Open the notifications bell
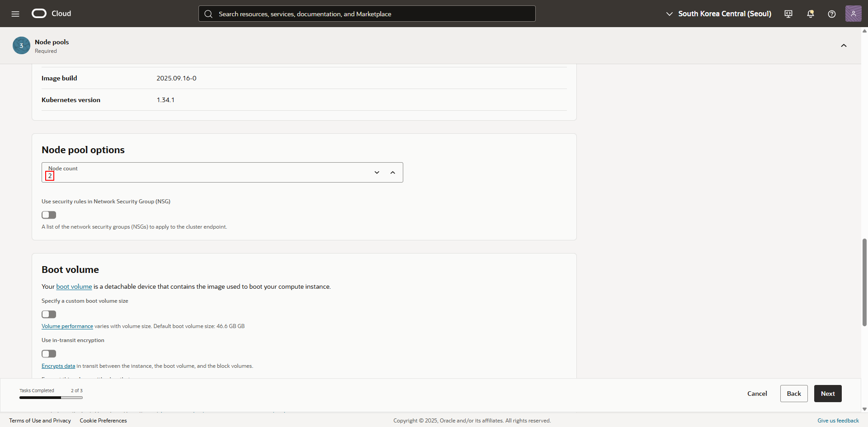Viewport: 868px width, 427px height. pos(810,14)
